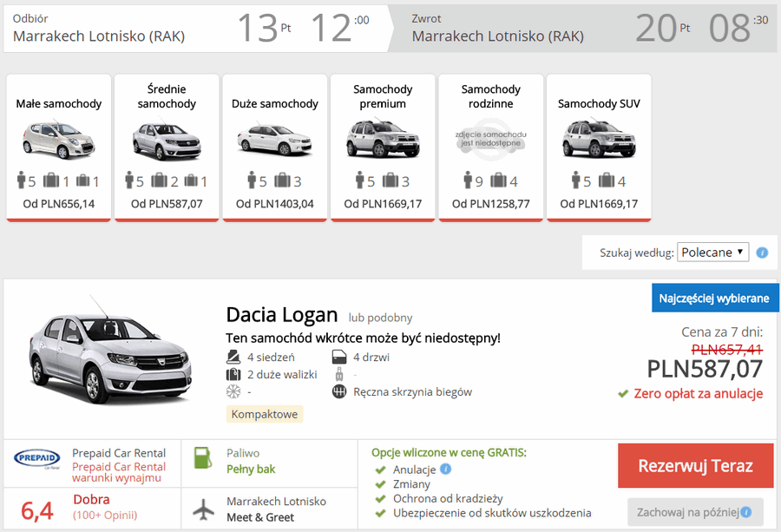Click the large suitcases icon in Dacia details
The image size is (781, 532).
(233, 374)
